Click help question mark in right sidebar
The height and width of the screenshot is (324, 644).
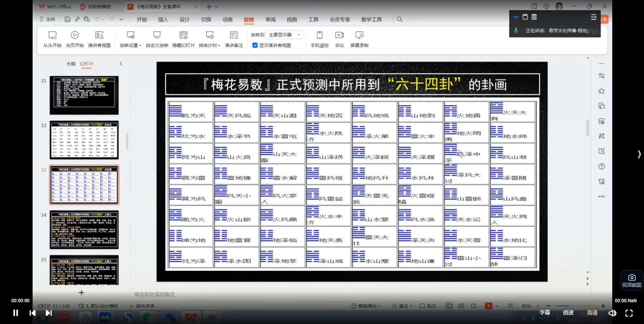click(601, 166)
